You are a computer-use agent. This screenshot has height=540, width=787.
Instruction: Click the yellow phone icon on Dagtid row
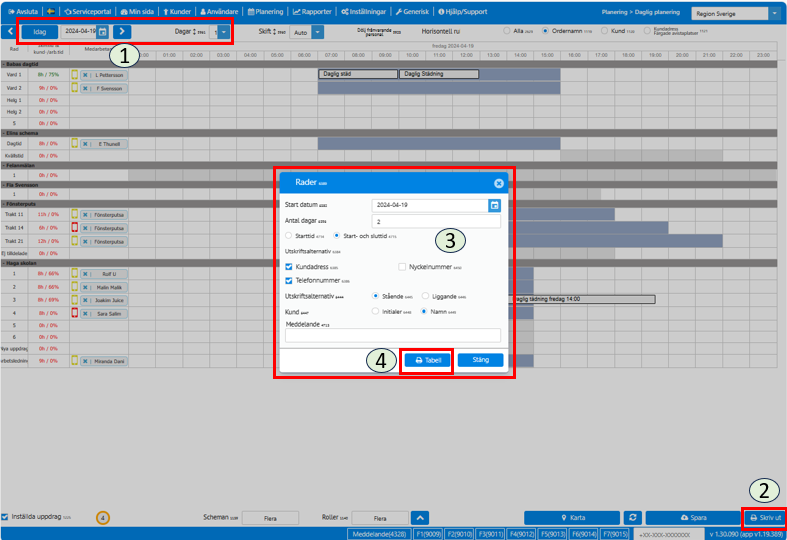(75, 144)
